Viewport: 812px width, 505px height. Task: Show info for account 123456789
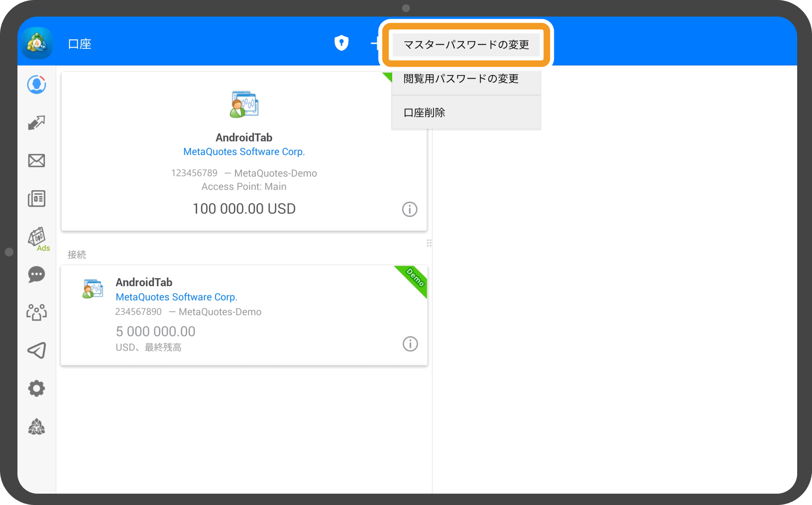coord(409,209)
